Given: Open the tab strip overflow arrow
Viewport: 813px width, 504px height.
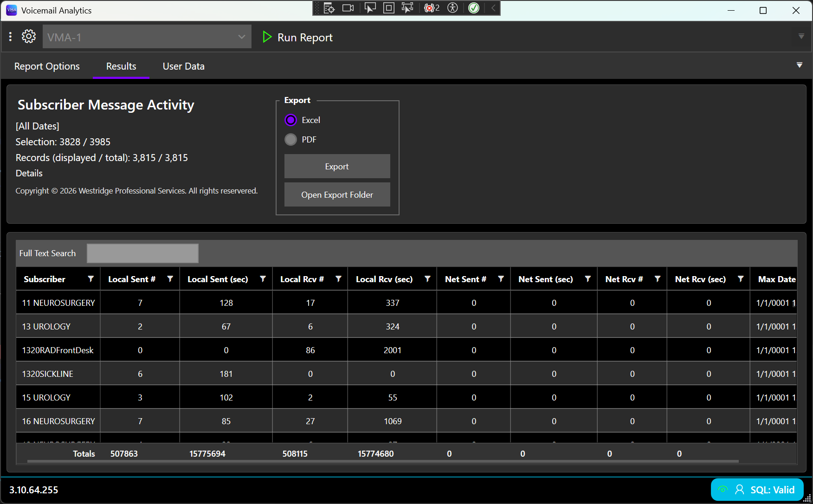Looking at the screenshot, I should pyautogui.click(x=800, y=65).
